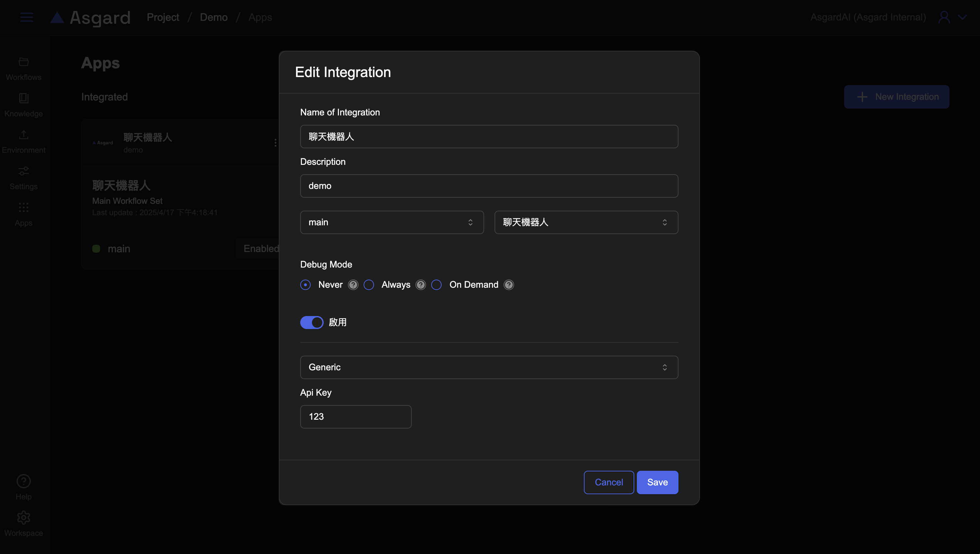The width and height of the screenshot is (980, 554).
Task: Click the Api Key input field
Action: 356,416
